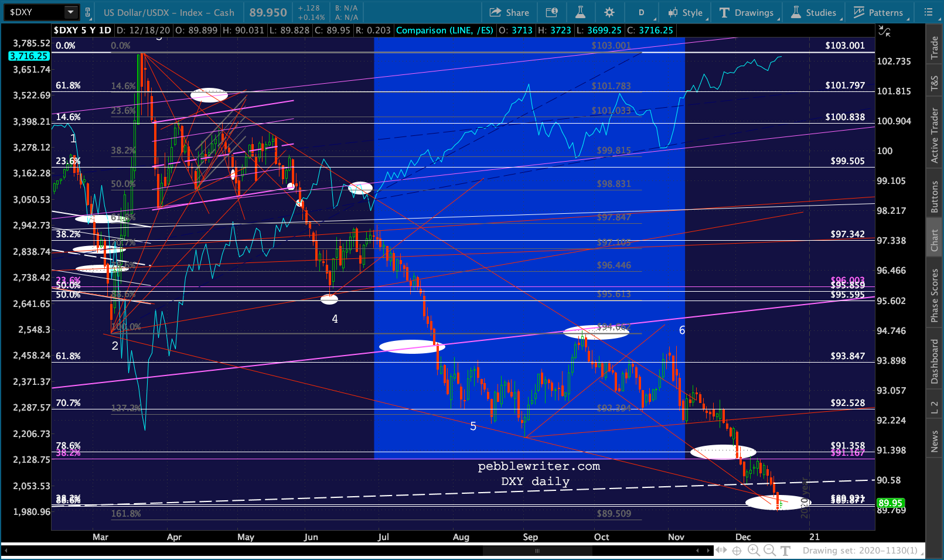Click the $103.001 Fibonacci level label
The image size is (944, 560).
click(x=844, y=45)
